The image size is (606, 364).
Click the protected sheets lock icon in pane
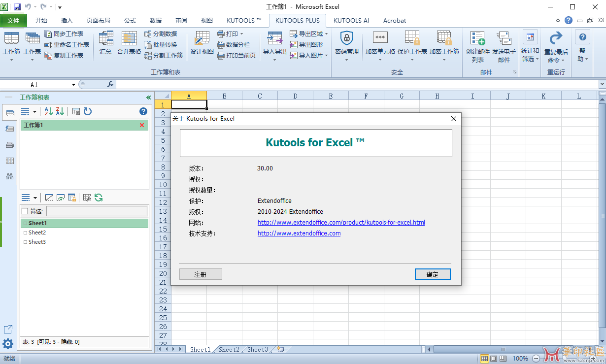point(72,198)
